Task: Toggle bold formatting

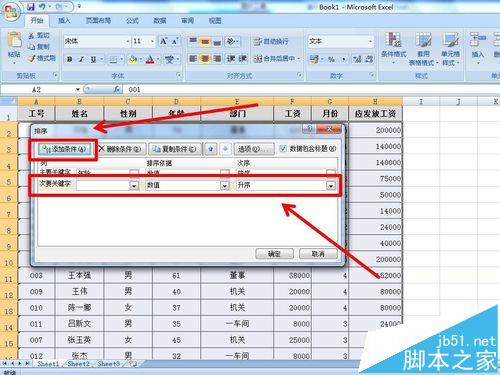Action: [x=69, y=59]
